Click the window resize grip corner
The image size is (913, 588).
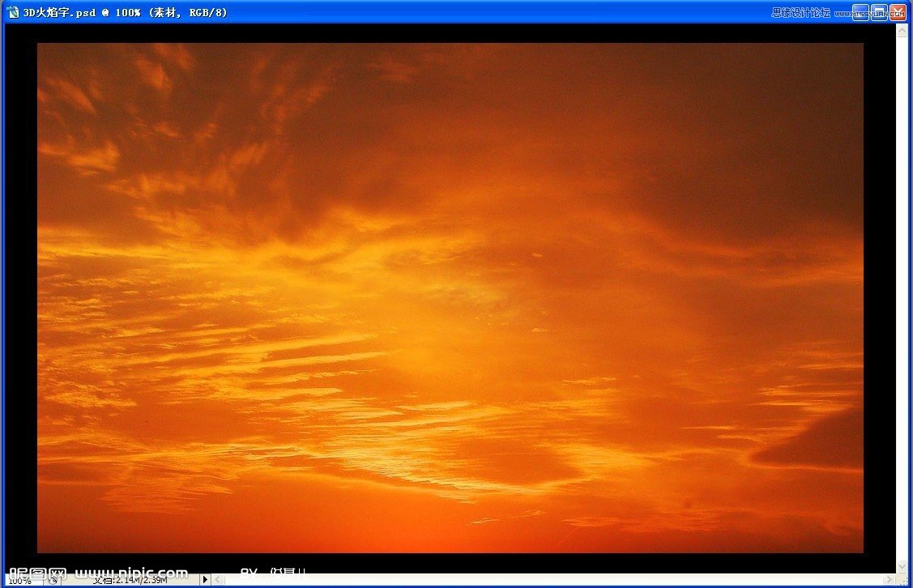click(x=902, y=580)
